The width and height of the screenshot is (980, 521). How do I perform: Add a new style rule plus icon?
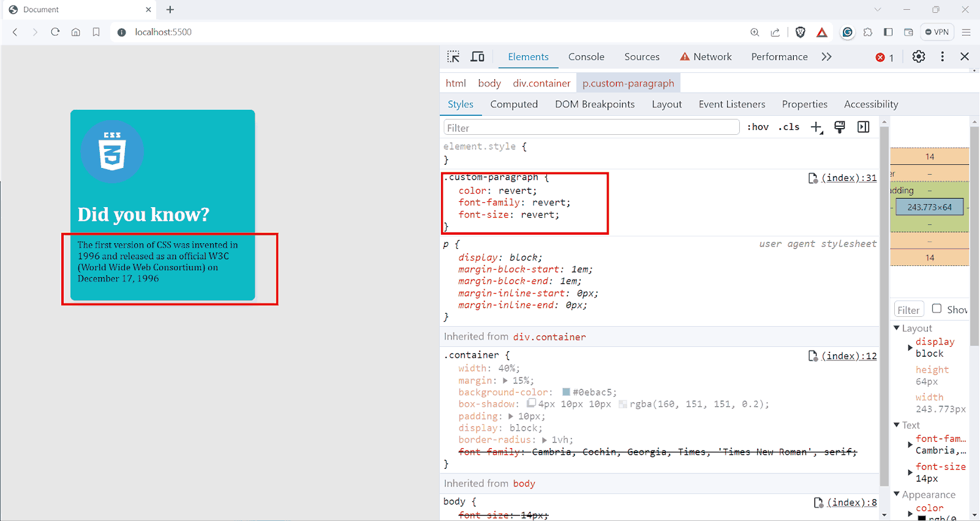click(816, 127)
